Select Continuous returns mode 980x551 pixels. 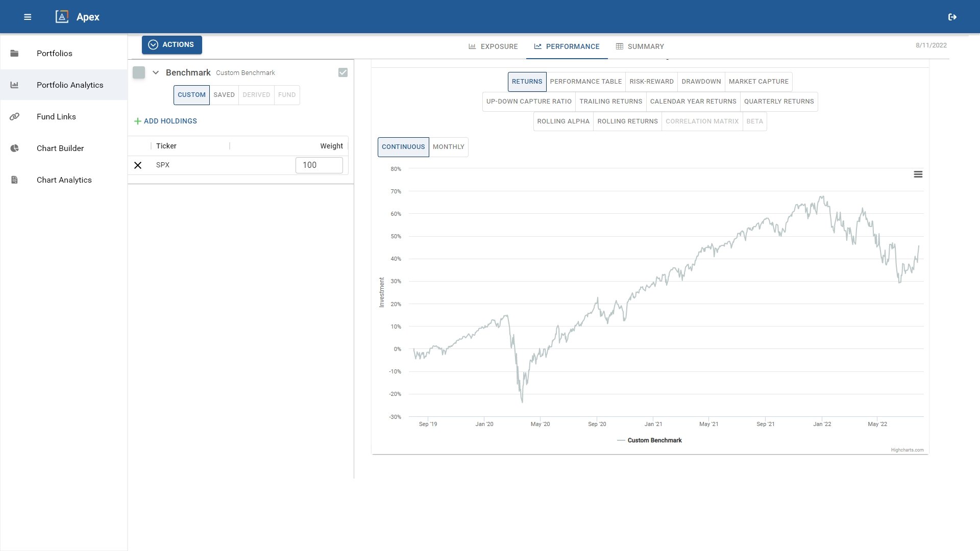[x=403, y=147]
